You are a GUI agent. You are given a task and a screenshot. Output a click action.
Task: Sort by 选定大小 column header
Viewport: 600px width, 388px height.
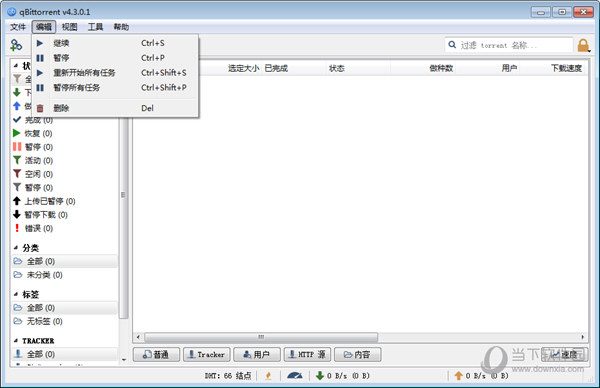pos(243,68)
